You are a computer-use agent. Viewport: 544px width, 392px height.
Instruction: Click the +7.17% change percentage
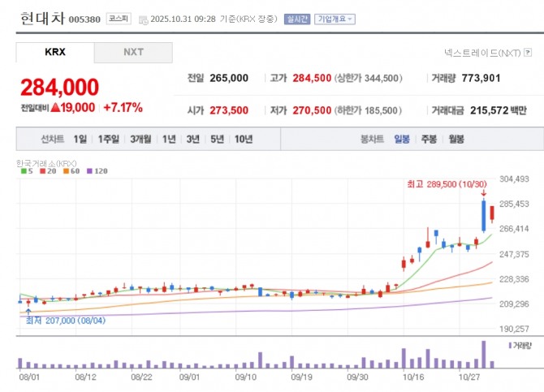(123, 108)
